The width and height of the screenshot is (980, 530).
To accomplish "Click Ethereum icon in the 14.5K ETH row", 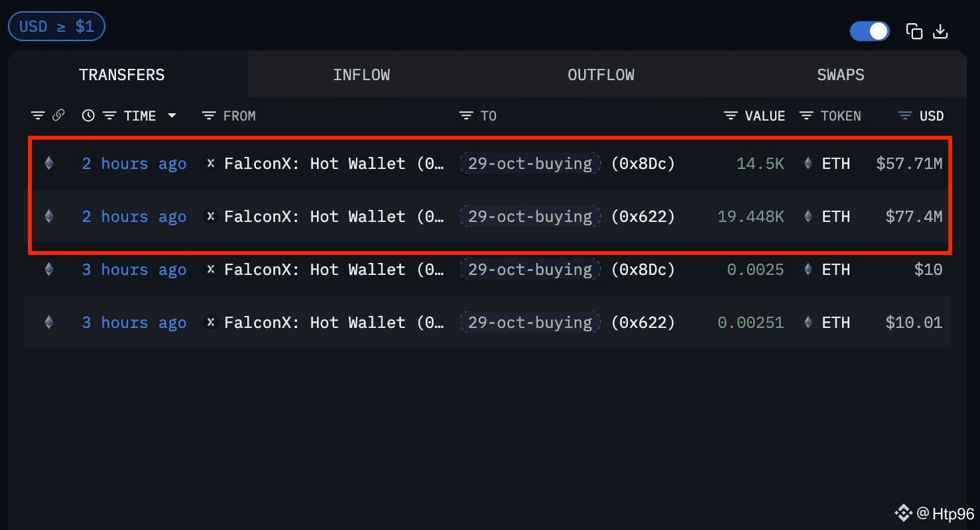I will pyautogui.click(x=48, y=163).
